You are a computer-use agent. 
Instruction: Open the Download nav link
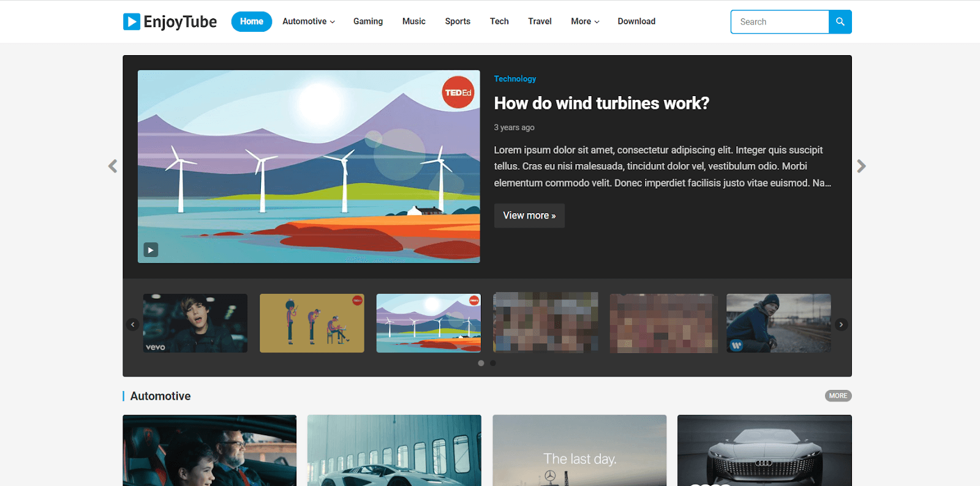636,21
